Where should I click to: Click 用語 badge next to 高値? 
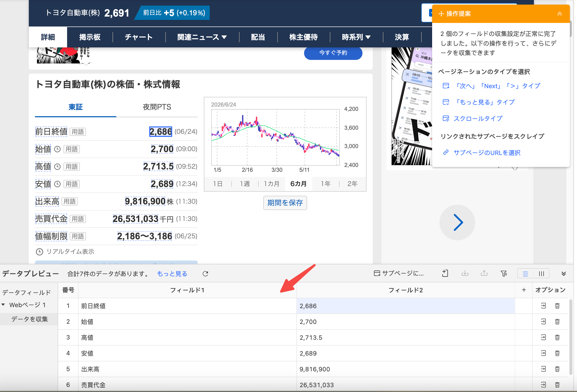72,167
